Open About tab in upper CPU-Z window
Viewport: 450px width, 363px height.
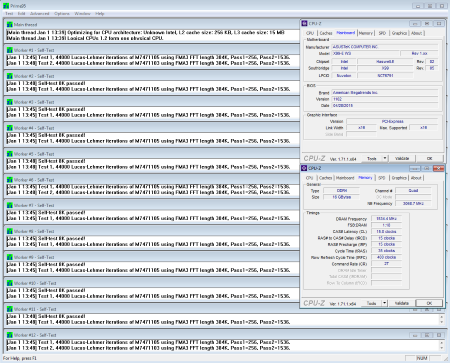tap(416, 33)
